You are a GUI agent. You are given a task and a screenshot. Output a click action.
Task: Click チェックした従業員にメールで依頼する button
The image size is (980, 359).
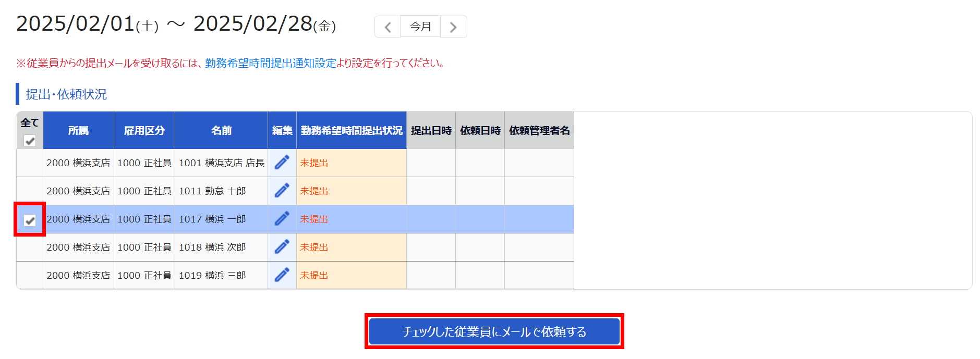[494, 331]
